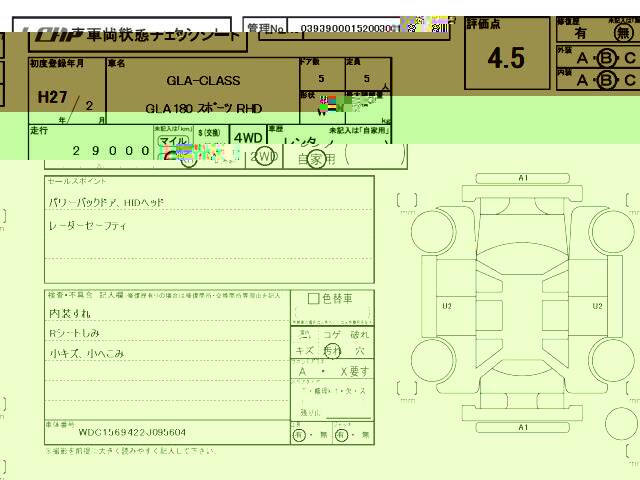The width and height of the screenshot is (640, 480).
Task: Click the A grade in the 内装 row
Action: click(582, 80)
